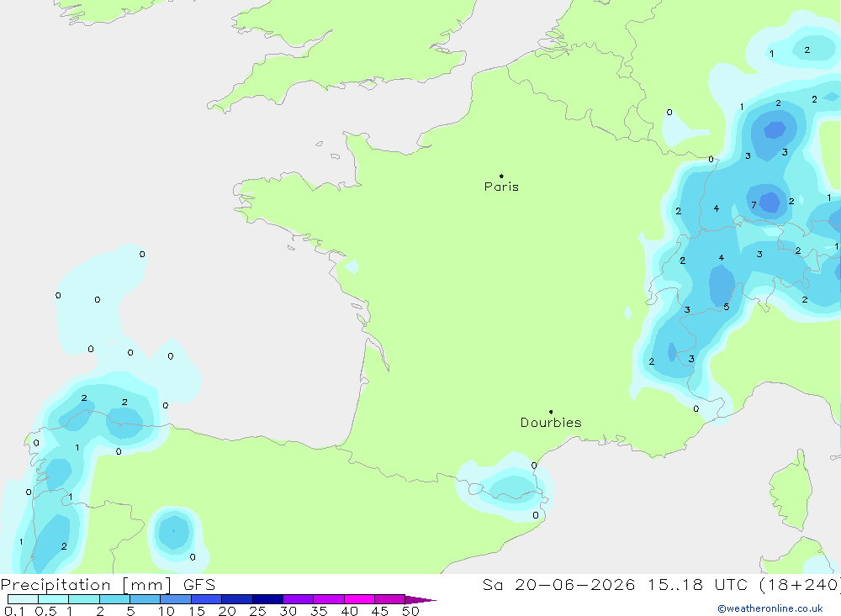Pick the 2–5 mm legend color swatch
The image size is (841, 616).
click(114, 599)
